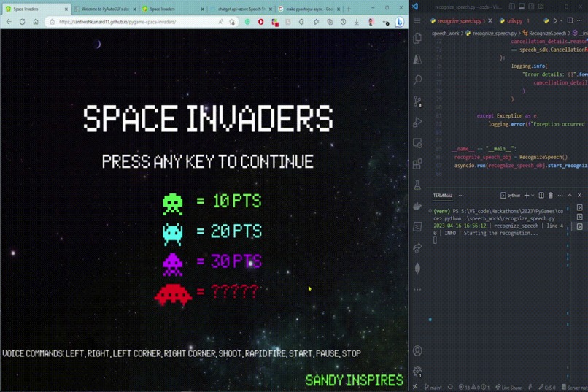Kill the terminal with the trash icon
The image size is (588, 392).
(x=551, y=196)
